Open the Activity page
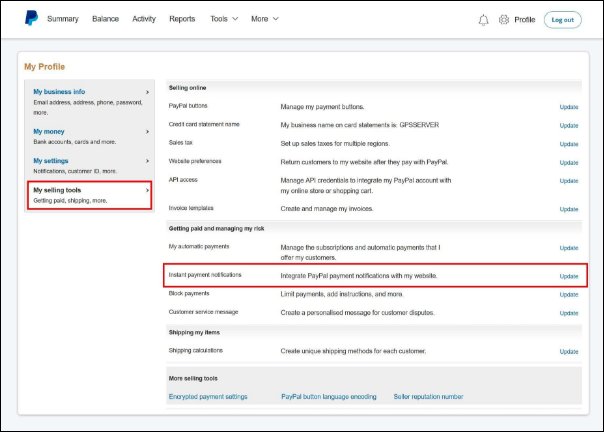The image size is (604, 432). click(x=144, y=18)
